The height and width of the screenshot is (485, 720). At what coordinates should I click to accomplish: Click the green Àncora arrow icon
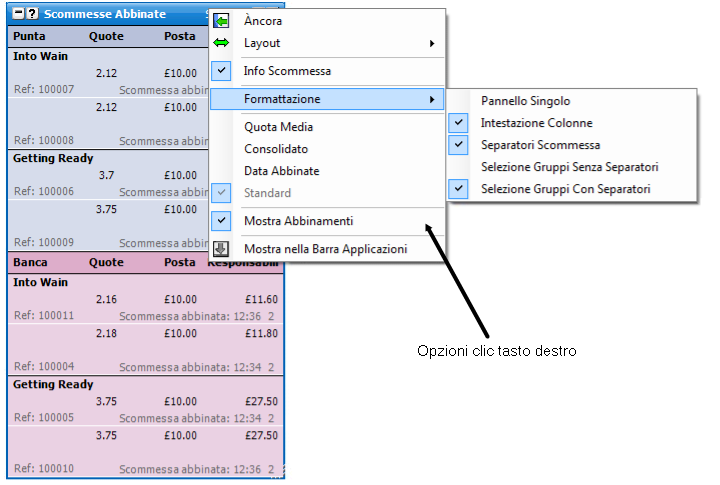click(x=221, y=21)
